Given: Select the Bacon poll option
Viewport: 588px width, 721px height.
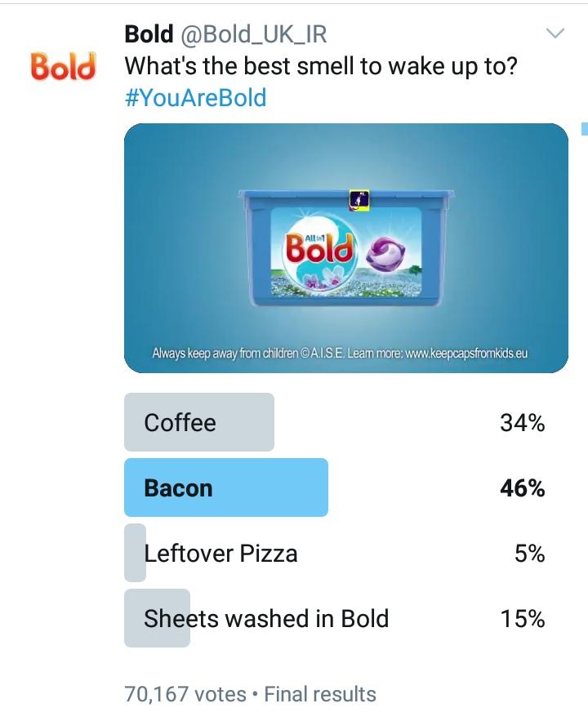Looking at the screenshot, I should point(178,487).
